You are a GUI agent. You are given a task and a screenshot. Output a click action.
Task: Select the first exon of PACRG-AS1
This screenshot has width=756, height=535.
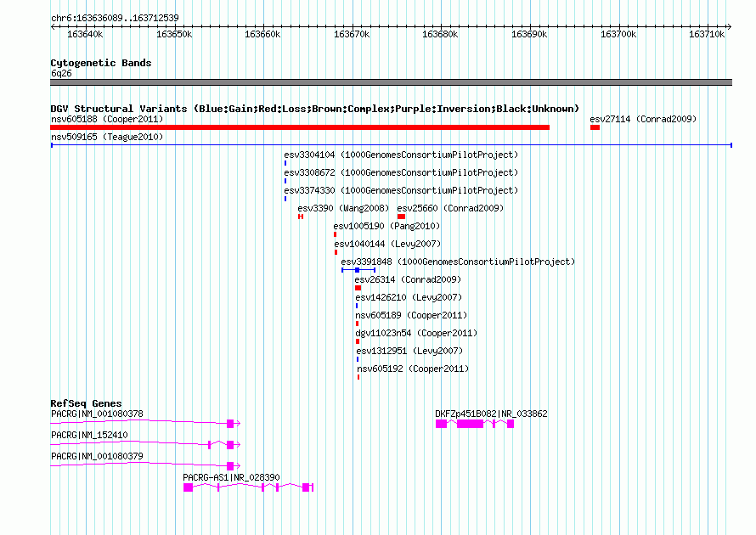(x=188, y=487)
